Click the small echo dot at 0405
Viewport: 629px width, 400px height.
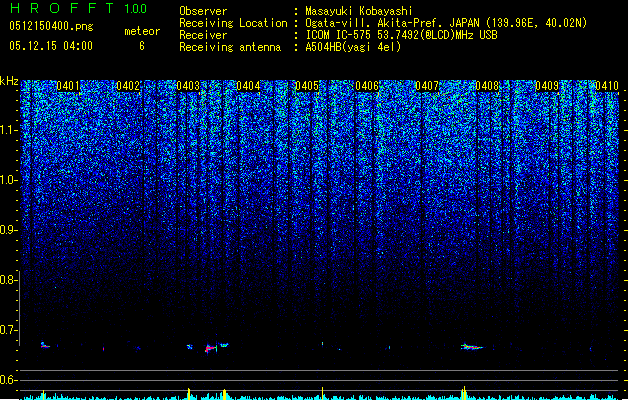click(323, 344)
